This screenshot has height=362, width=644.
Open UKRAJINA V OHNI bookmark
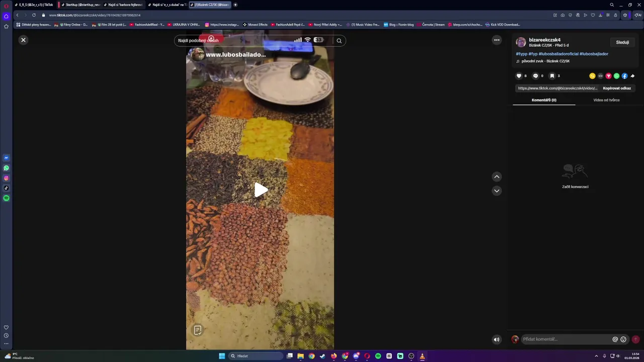coord(184,24)
